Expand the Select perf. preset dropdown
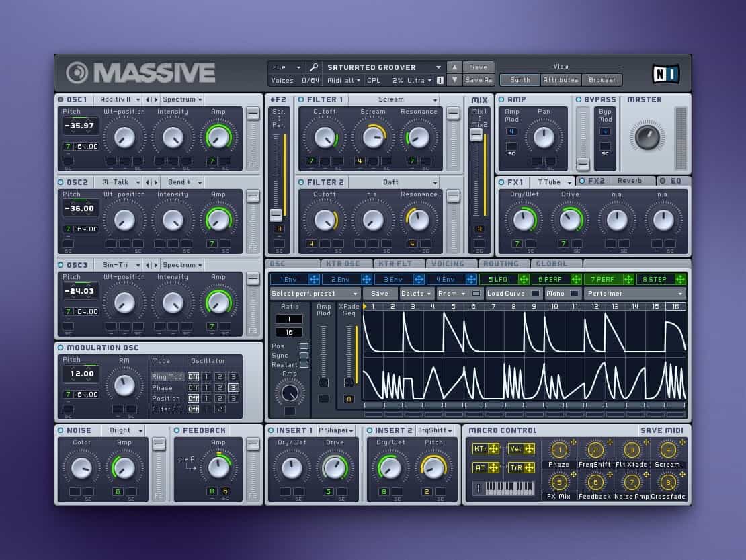 click(315, 294)
